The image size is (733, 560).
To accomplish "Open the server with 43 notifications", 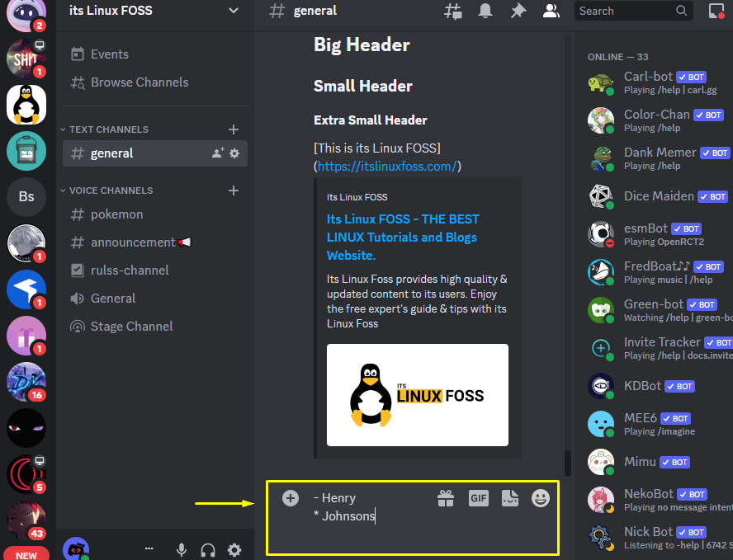I will (x=26, y=520).
